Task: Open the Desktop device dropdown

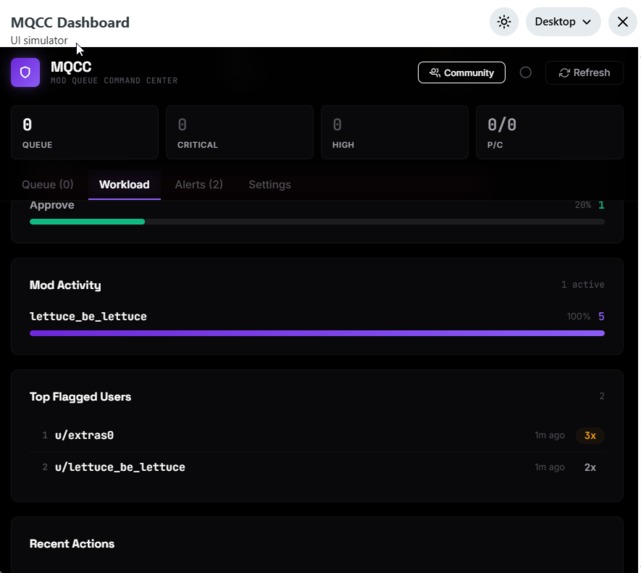Action: pos(563,22)
